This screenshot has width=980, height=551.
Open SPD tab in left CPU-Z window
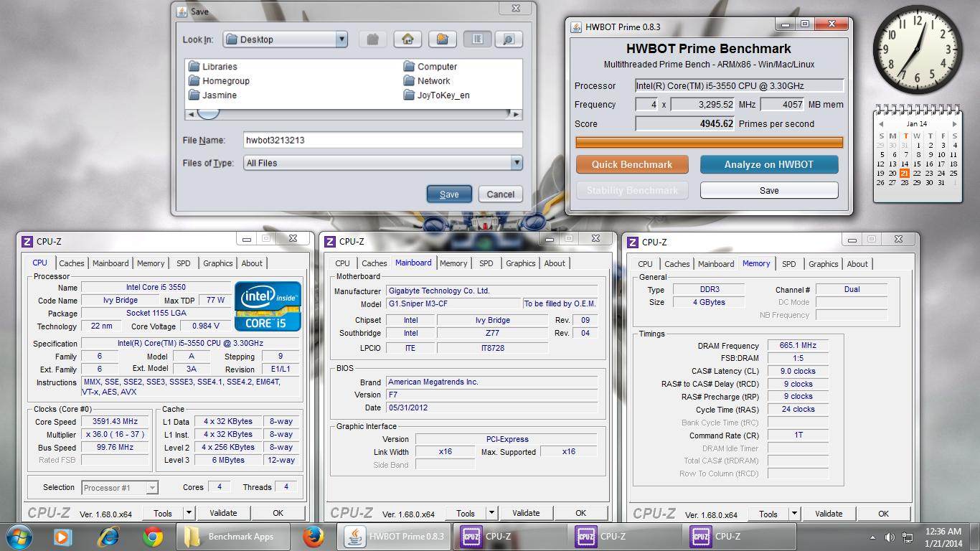pos(184,263)
